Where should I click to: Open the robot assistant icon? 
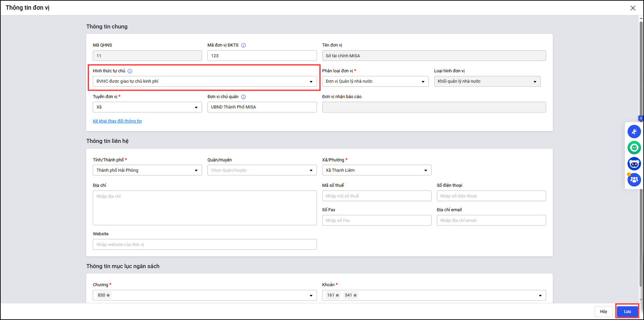634,164
